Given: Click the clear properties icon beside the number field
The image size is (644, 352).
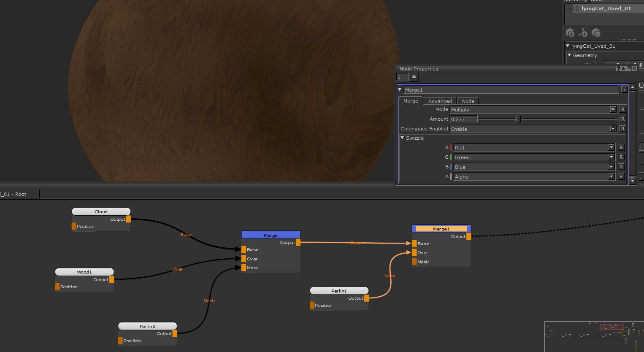Looking at the screenshot, I should click(x=414, y=77).
